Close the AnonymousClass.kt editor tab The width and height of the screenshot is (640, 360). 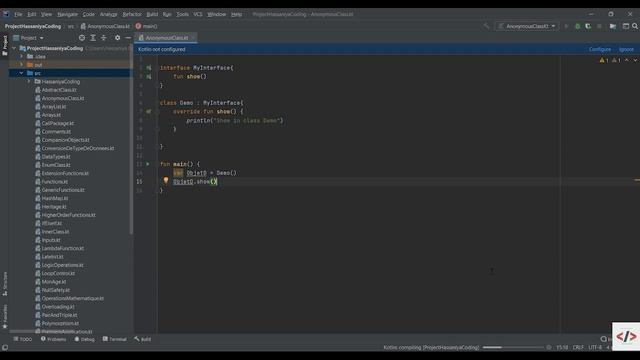[x=193, y=38]
